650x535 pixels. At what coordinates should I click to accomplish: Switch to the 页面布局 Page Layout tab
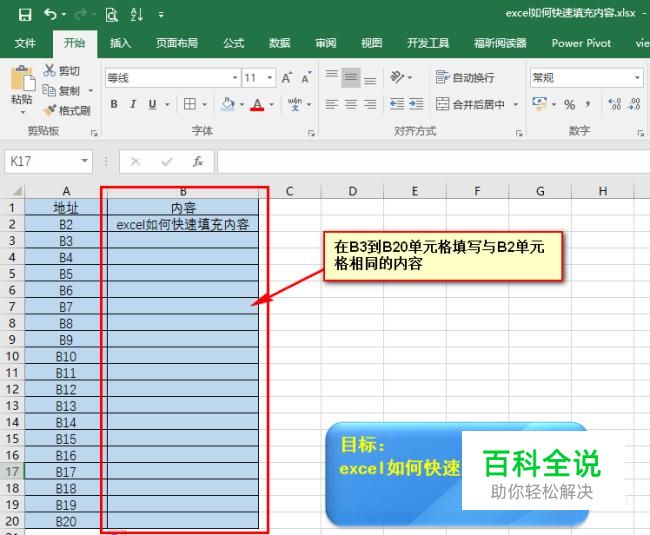177,43
